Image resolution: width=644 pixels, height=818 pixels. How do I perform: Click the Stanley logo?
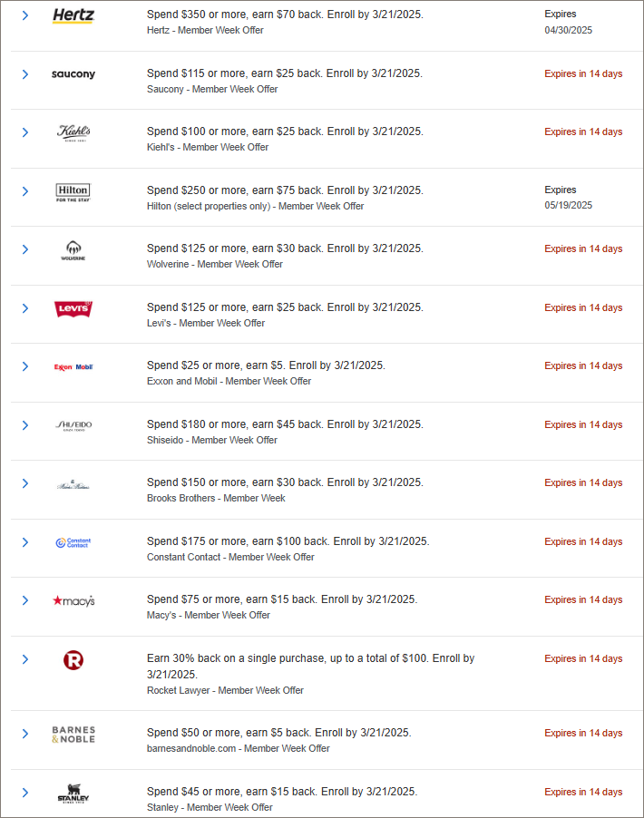coord(73,793)
